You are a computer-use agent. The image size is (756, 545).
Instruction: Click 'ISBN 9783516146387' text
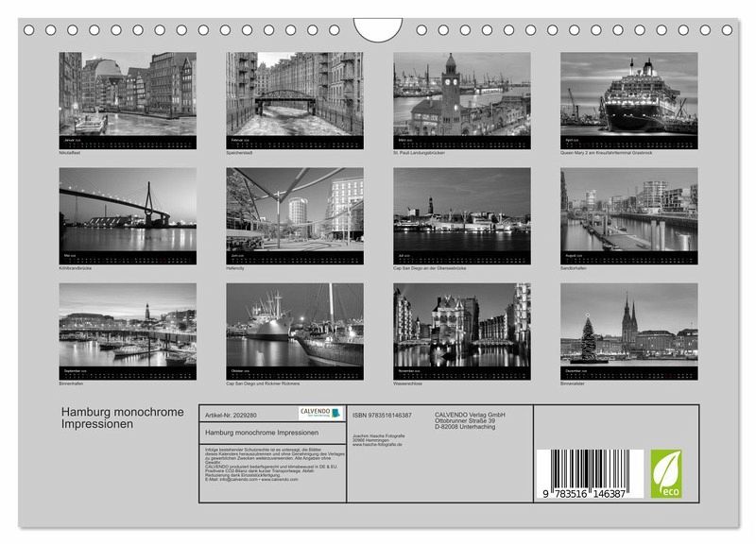click(382, 415)
